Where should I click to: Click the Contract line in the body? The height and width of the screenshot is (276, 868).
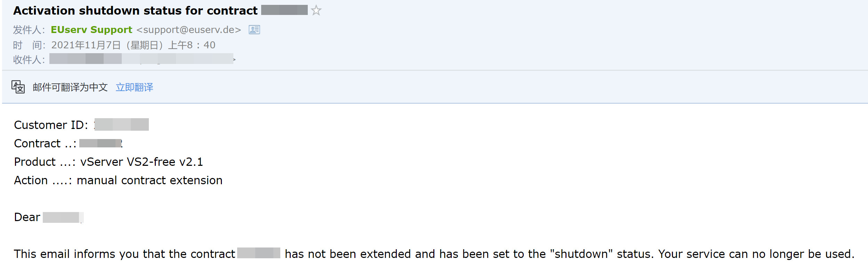click(45, 144)
